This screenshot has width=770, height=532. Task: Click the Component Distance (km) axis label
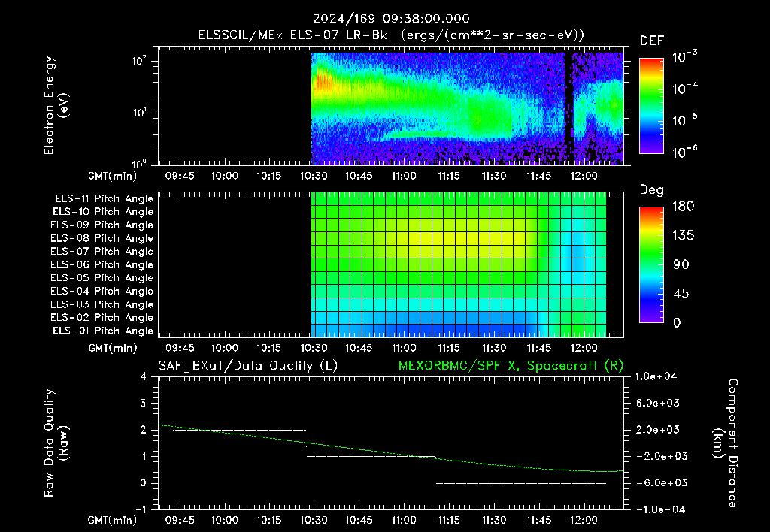click(726, 443)
